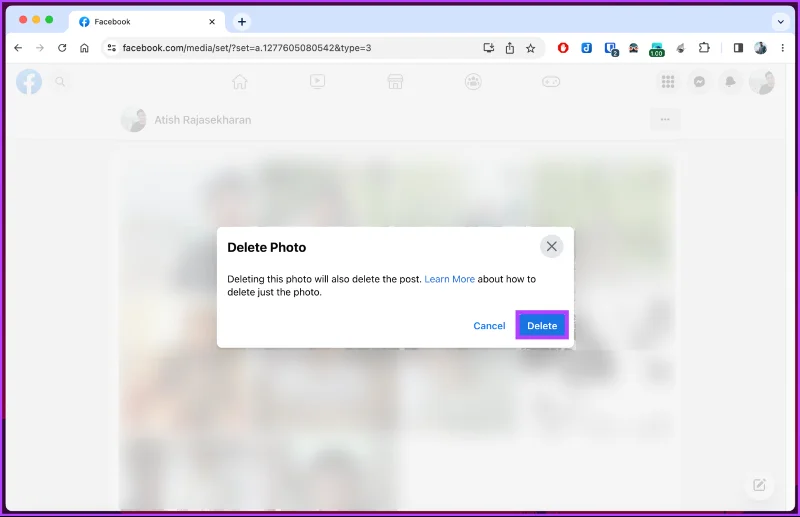Open Facebook Video tab
Viewport: 800px width, 517px height.
[x=317, y=82]
